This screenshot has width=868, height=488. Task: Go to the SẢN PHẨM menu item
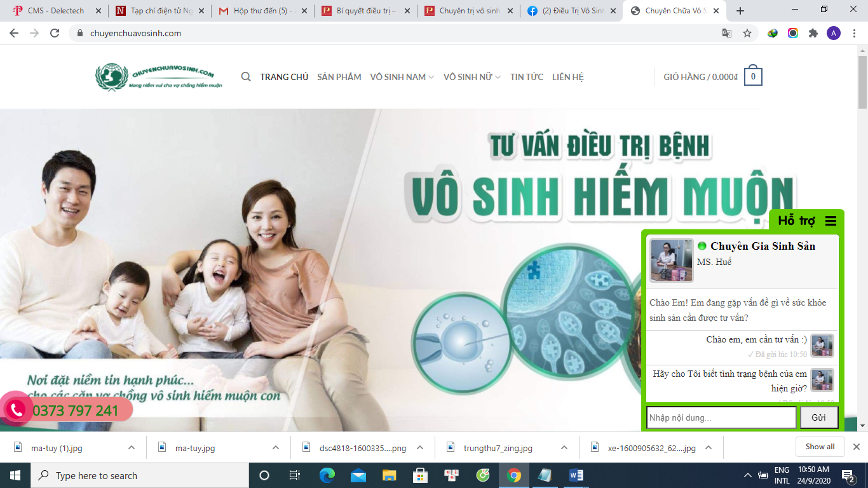tap(339, 77)
